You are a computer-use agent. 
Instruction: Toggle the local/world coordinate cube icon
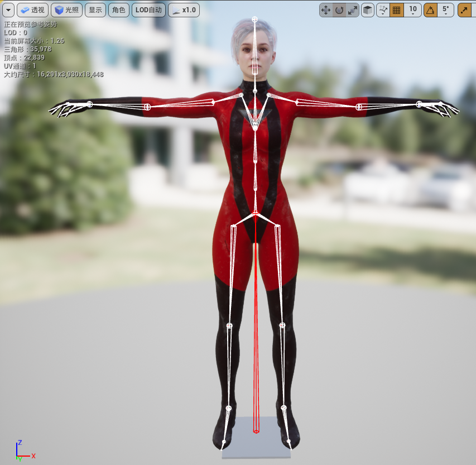368,10
